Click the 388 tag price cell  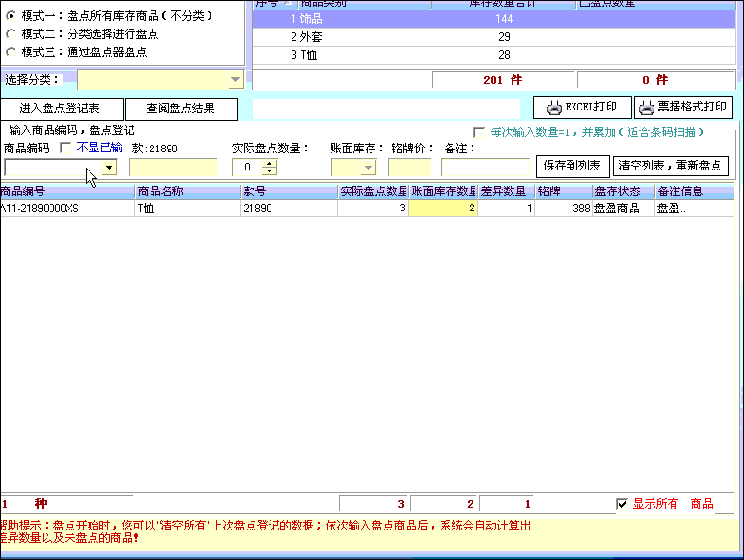coord(564,209)
